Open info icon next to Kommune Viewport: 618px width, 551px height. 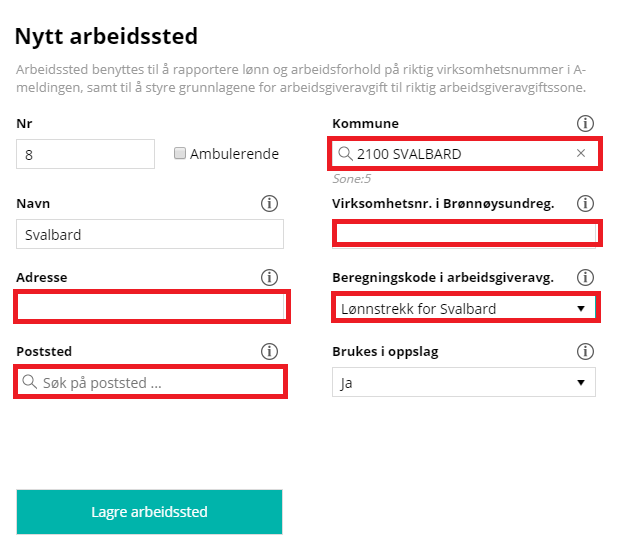(585, 123)
